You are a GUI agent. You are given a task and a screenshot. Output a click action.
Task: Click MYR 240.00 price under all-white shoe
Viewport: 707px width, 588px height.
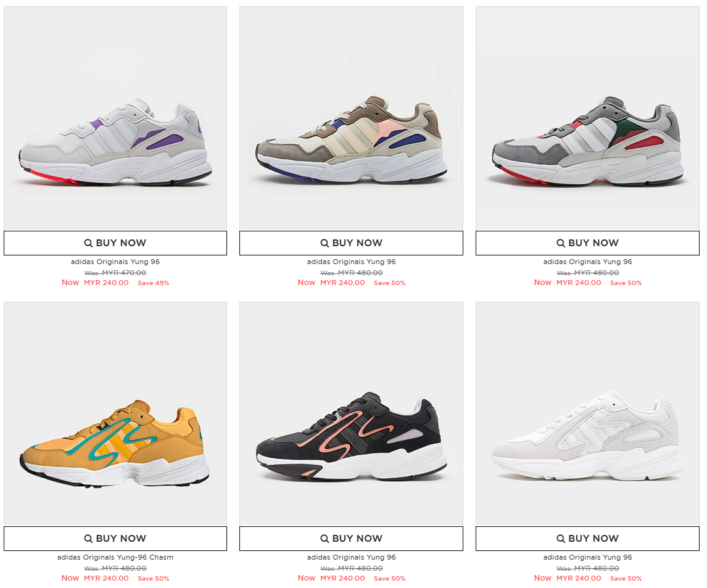[x=579, y=578]
